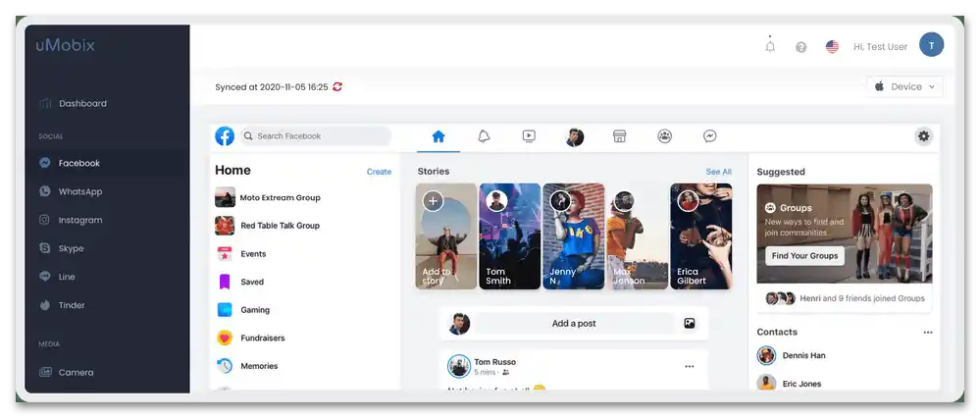Expand the Device dropdown
The image size is (980, 418).
tap(905, 87)
